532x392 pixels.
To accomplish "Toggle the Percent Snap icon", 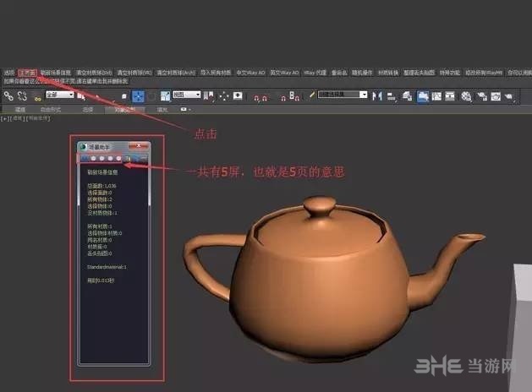I will (283, 97).
